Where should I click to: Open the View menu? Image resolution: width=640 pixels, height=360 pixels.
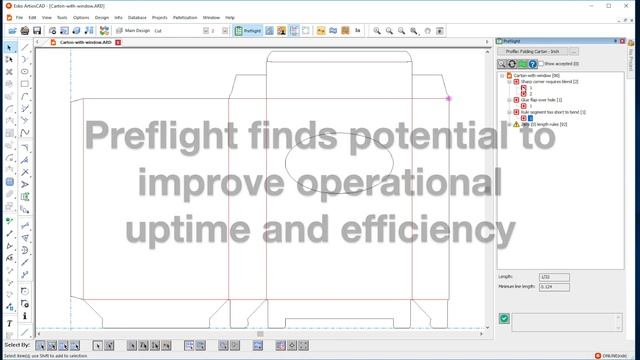pyautogui.click(x=47, y=18)
